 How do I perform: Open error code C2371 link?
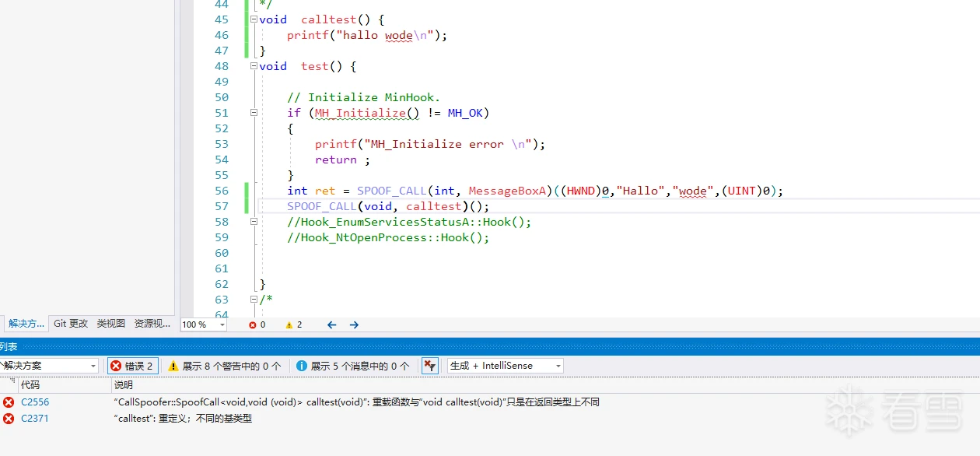coord(35,419)
